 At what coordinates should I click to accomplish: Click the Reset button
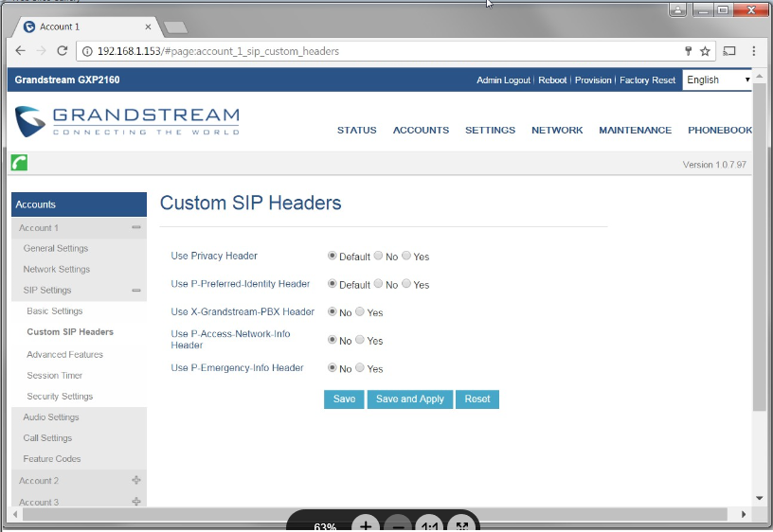coord(477,399)
